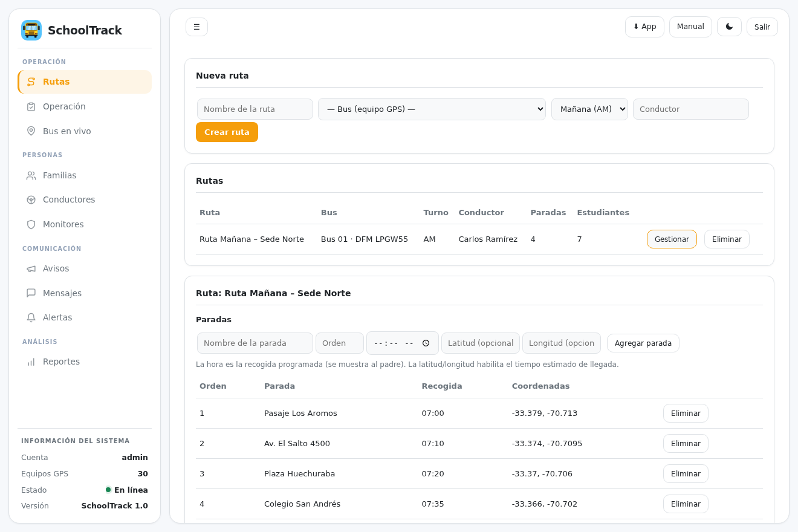Image resolution: width=798 pixels, height=532 pixels.
Task: Click the Rutas route icon in sidebar
Action: click(x=31, y=82)
